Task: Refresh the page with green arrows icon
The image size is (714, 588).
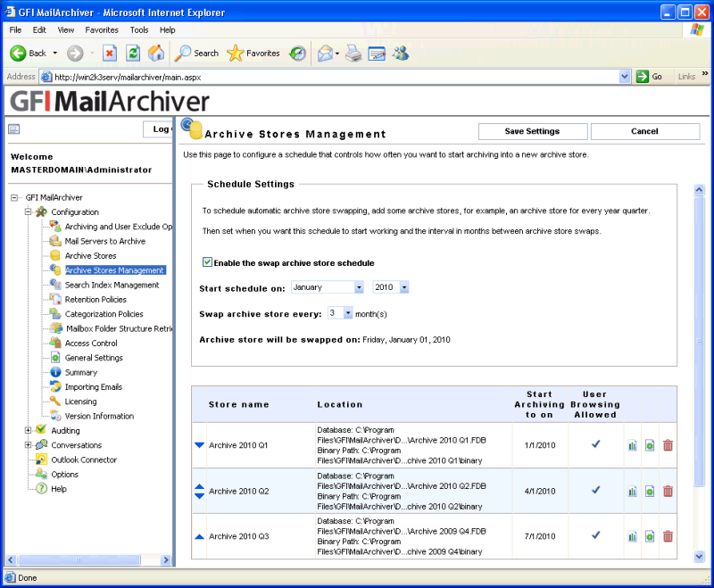Action: (x=133, y=54)
